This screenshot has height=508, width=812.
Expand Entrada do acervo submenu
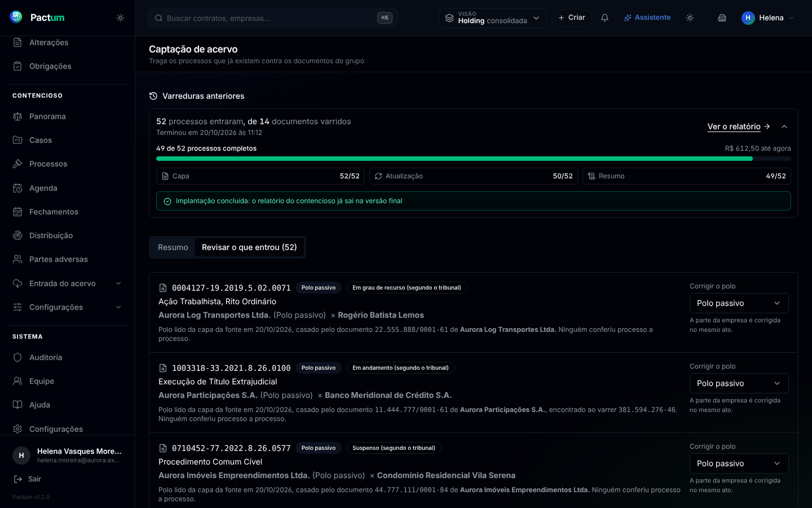pyautogui.click(x=67, y=283)
